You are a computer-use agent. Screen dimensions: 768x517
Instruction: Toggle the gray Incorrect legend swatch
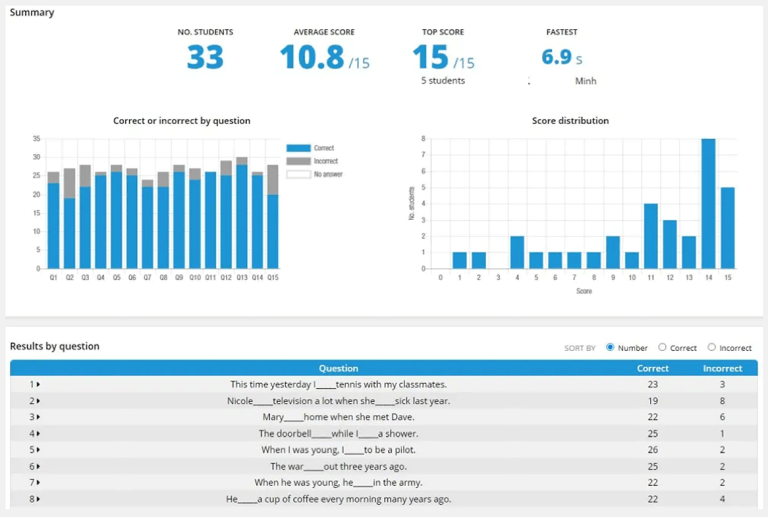[298, 161]
